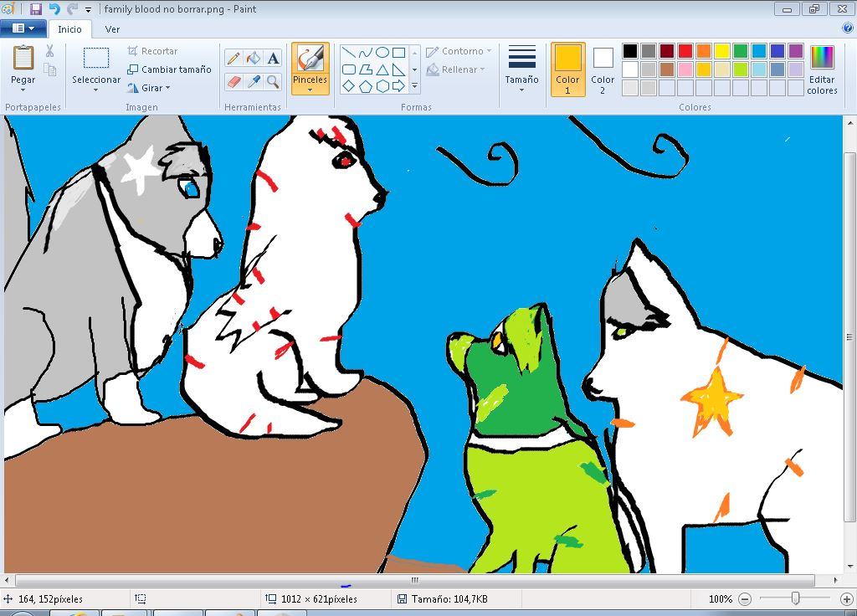Choose the Polygon shape
The height and width of the screenshot is (616, 857).
[x=366, y=69]
